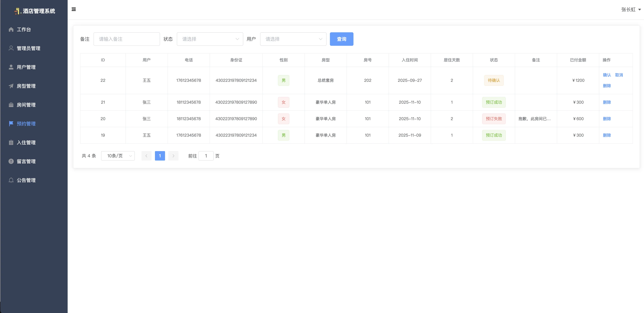
Task: Open the 用户 filter dropdown
Action: click(x=293, y=39)
